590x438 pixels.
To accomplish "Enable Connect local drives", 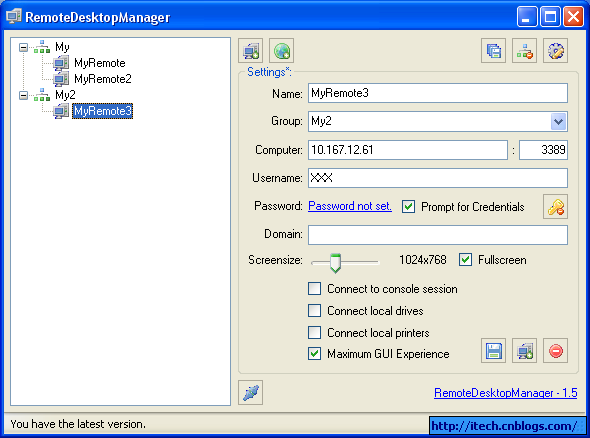I will [315, 311].
